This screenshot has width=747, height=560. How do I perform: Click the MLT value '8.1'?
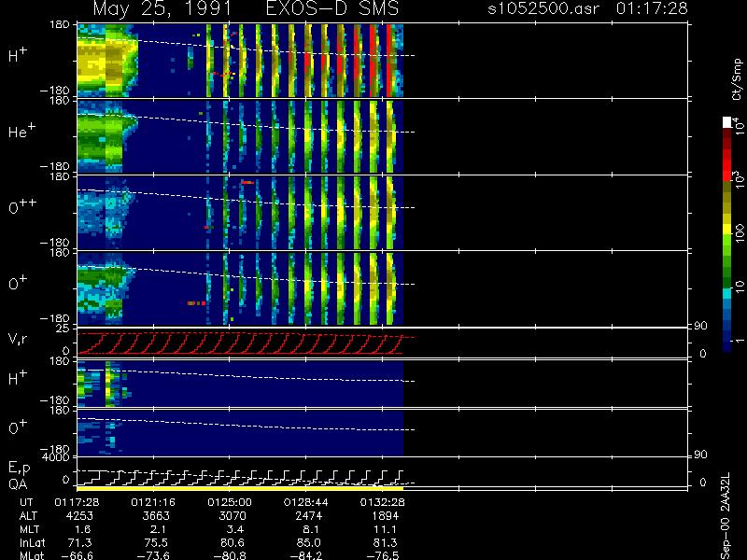tap(311, 529)
